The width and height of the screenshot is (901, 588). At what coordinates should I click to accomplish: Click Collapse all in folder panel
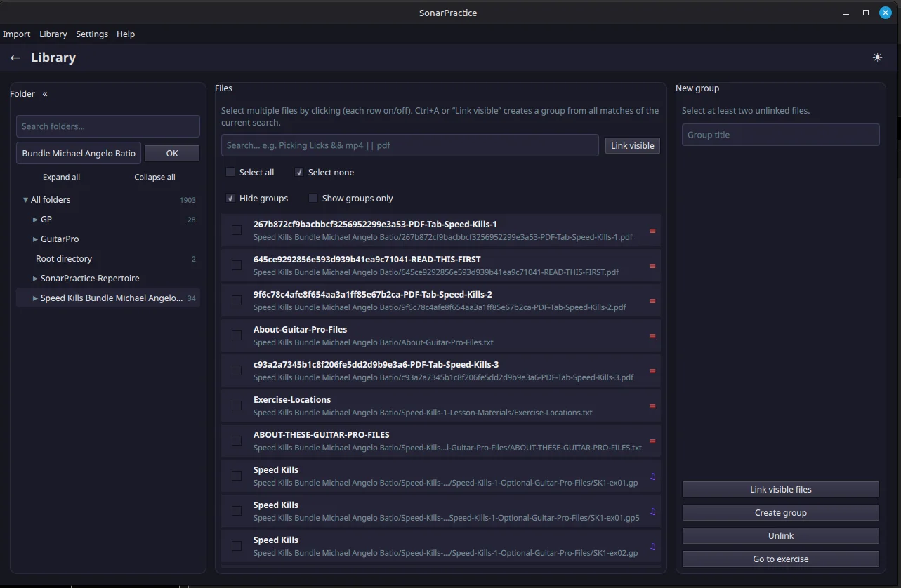154,177
